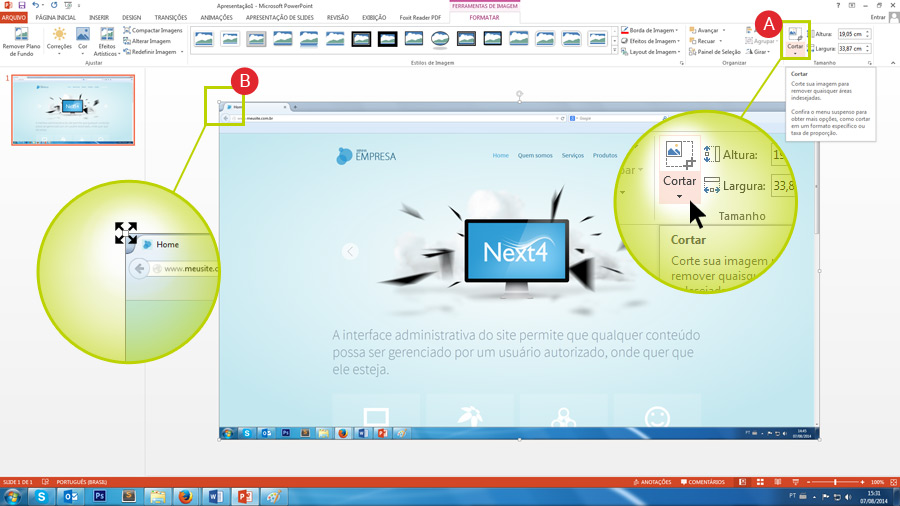Click the Save icon in quick access toolbar

click(22, 5)
